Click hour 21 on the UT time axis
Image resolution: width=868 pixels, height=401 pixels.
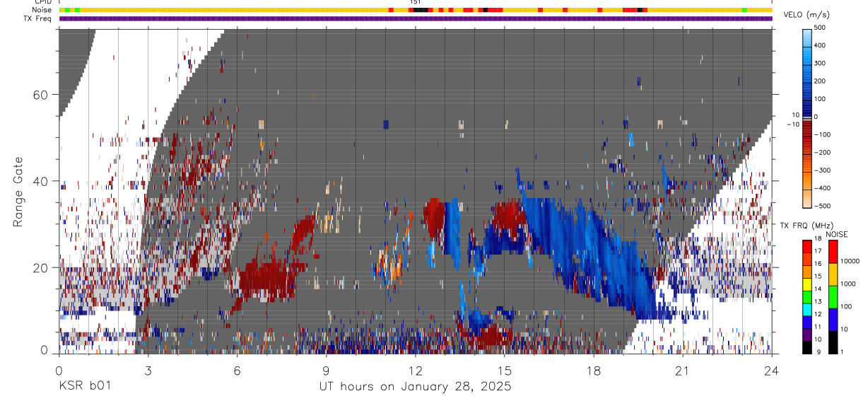pyautogui.click(x=683, y=371)
